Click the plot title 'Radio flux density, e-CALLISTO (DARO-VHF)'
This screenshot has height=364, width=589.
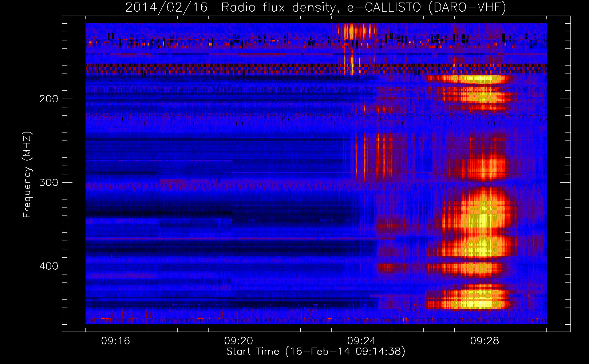tap(363, 7)
